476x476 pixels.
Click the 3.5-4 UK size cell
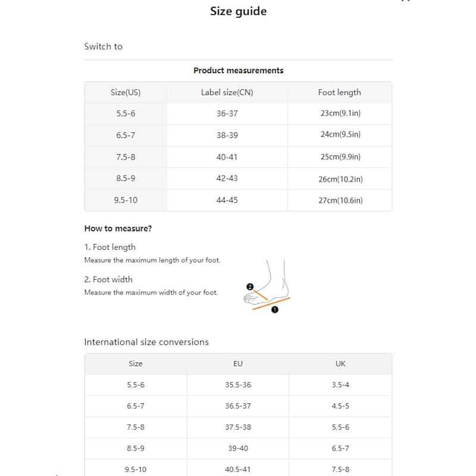pos(340,385)
